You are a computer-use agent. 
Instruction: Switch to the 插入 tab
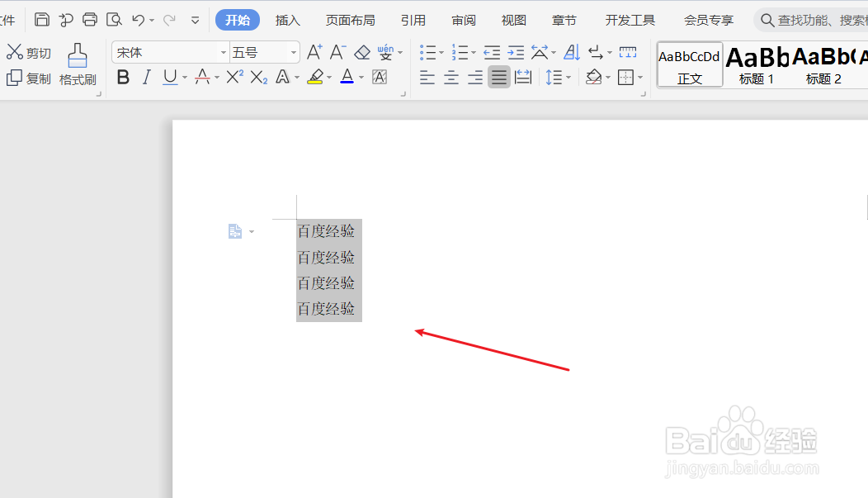[288, 21]
